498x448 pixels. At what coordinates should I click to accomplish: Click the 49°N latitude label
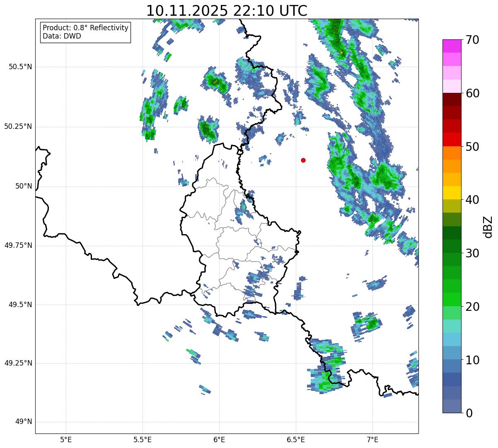pyautogui.click(x=24, y=422)
